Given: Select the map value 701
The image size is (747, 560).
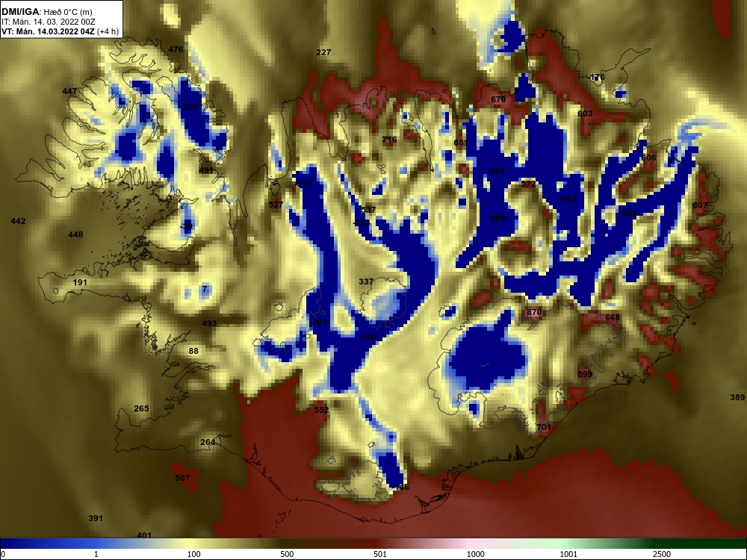Looking at the screenshot, I should [x=544, y=428].
